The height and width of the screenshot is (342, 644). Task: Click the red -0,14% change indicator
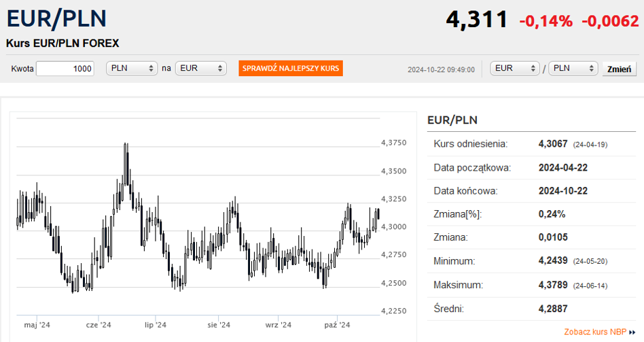545,21
